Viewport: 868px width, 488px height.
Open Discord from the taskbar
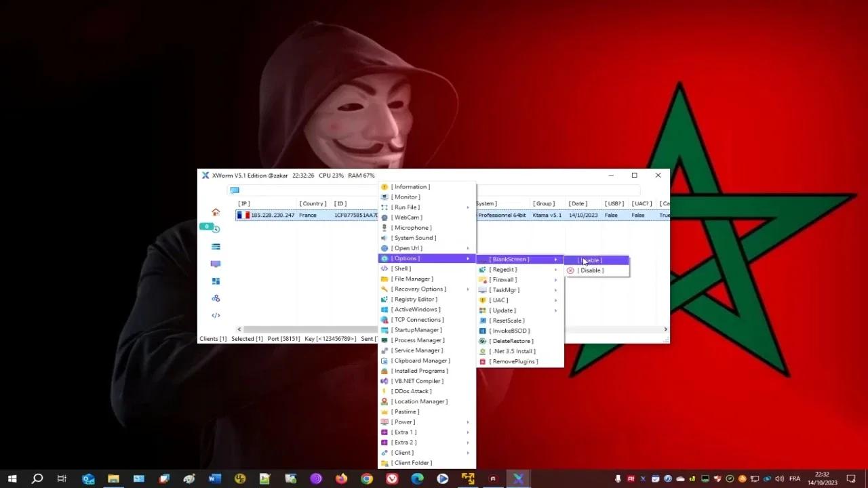pyautogui.click(x=316, y=478)
